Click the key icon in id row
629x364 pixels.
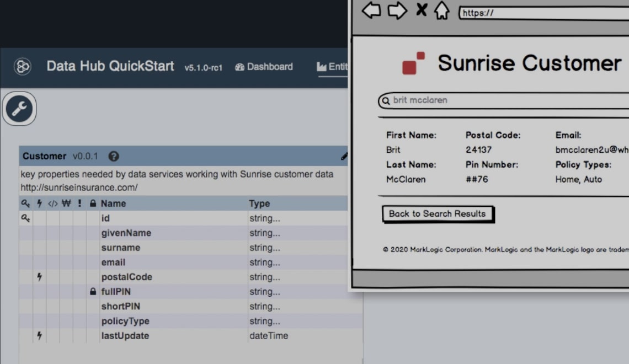click(25, 218)
